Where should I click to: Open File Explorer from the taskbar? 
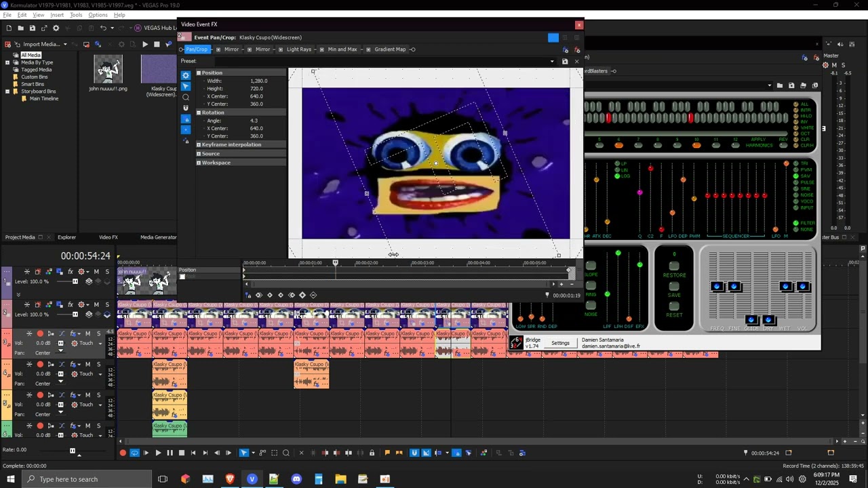coord(340,479)
